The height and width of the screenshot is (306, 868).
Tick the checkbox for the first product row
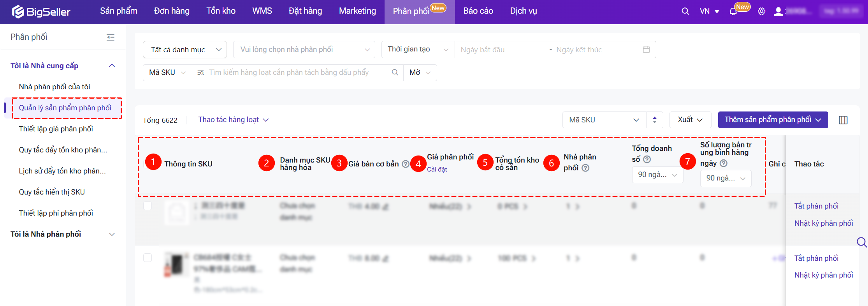tap(148, 206)
